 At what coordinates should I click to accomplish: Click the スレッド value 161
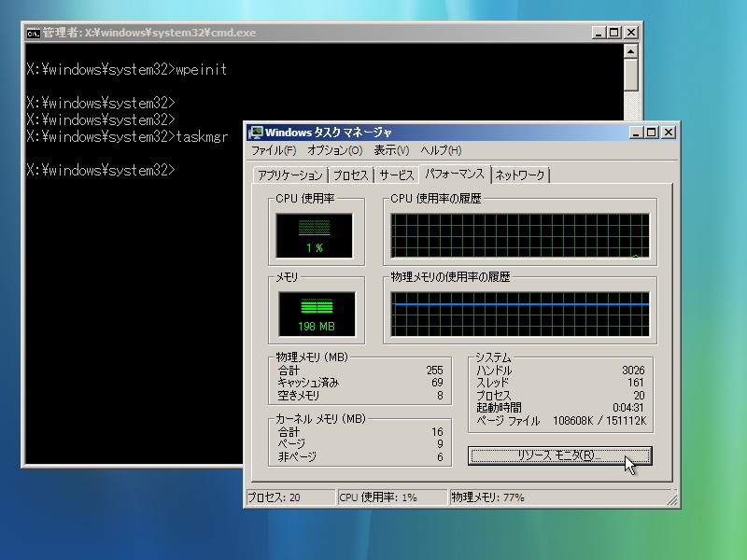636,383
